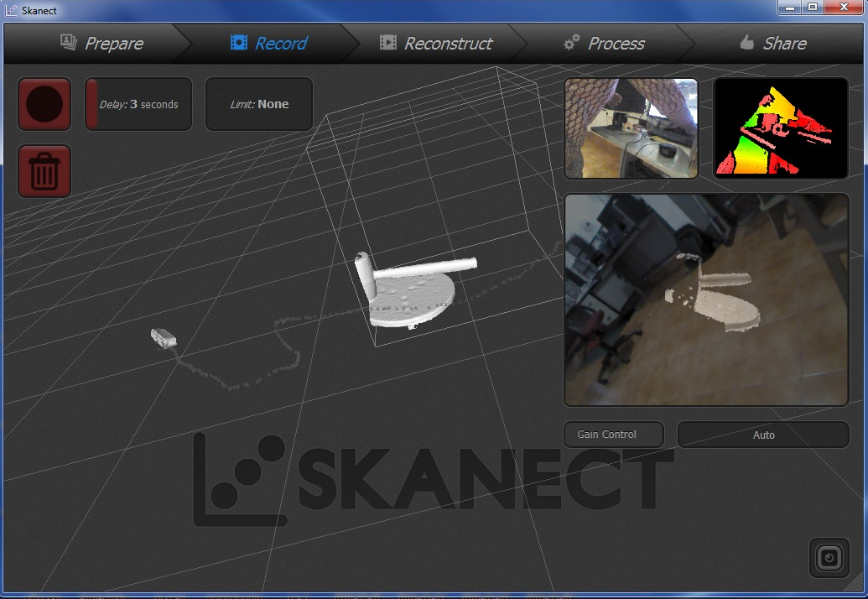Maximize the Skanect window
The height and width of the screenshot is (599, 868).
pos(813,8)
